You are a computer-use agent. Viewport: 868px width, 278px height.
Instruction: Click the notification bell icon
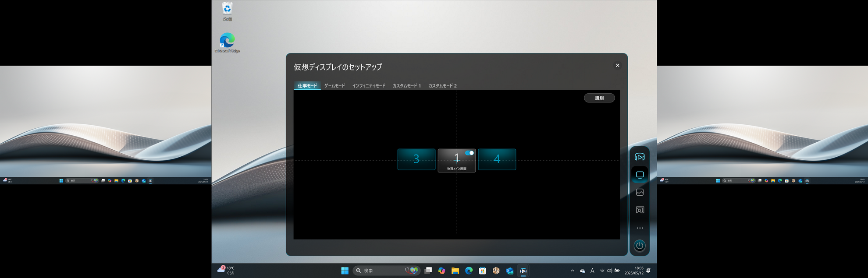[x=648, y=271]
